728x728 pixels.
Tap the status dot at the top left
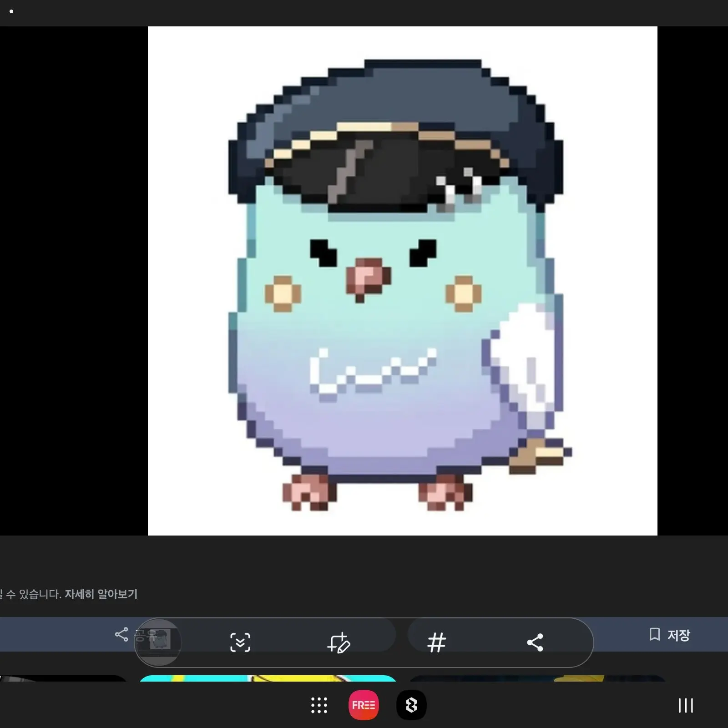click(x=12, y=12)
